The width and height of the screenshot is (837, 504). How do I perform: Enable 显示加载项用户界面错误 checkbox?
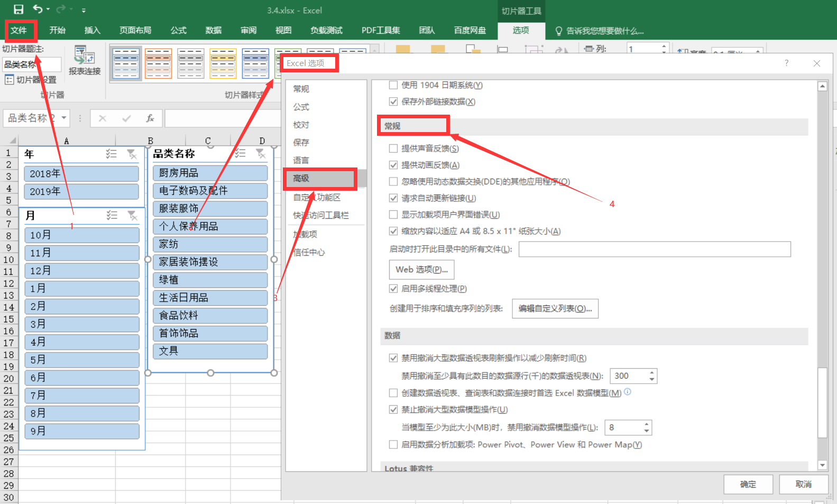coord(393,214)
